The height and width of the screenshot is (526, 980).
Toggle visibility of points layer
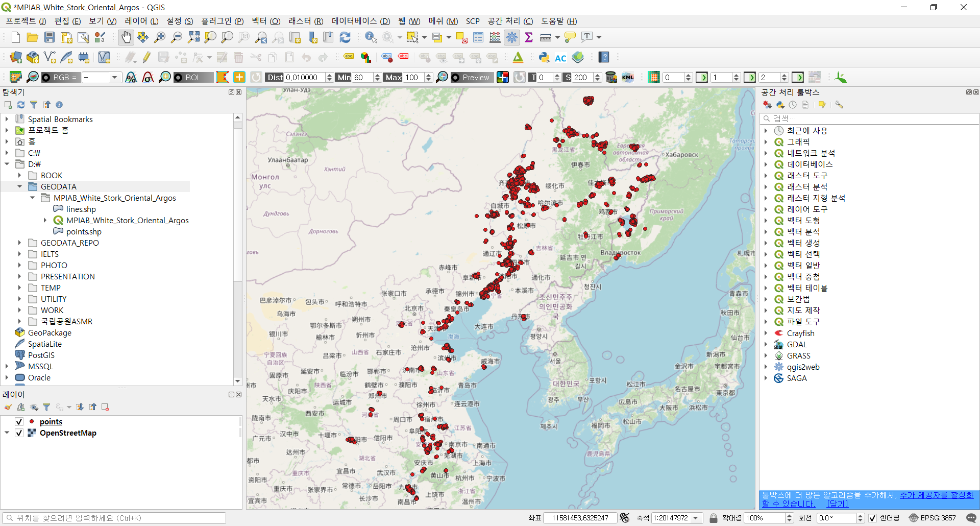pyautogui.click(x=19, y=421)
